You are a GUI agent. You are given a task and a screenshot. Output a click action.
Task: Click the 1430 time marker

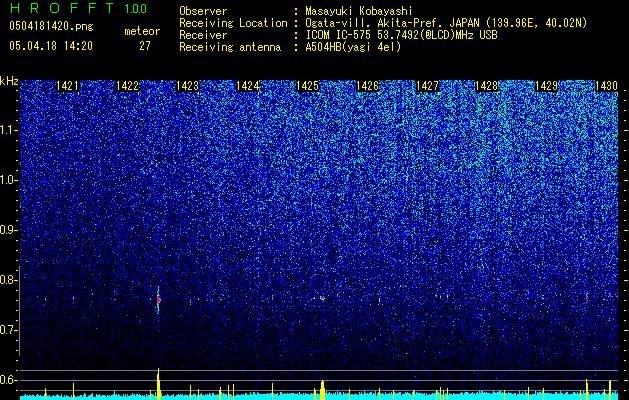click(x=606, y=86)
